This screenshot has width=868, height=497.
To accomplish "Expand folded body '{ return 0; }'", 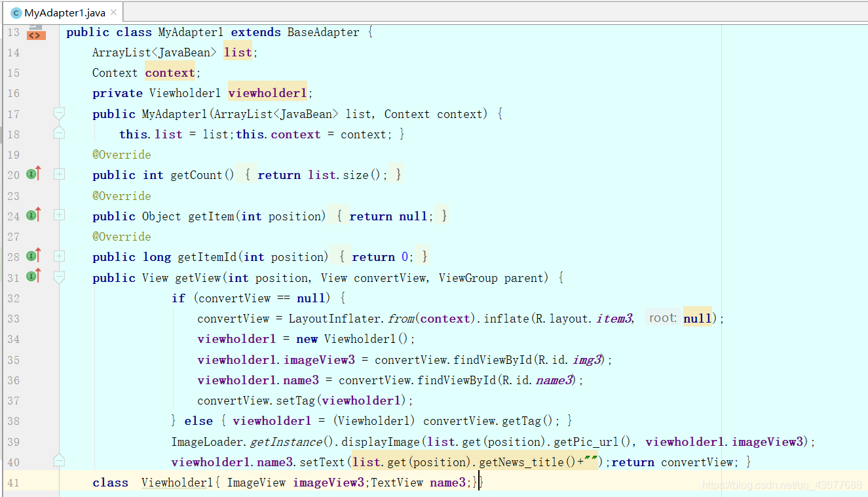I will [382, 257].
